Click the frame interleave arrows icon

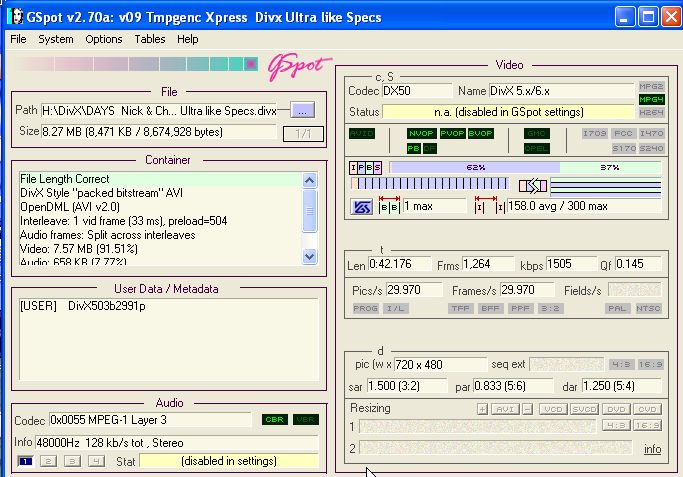[x=533, y=186]
